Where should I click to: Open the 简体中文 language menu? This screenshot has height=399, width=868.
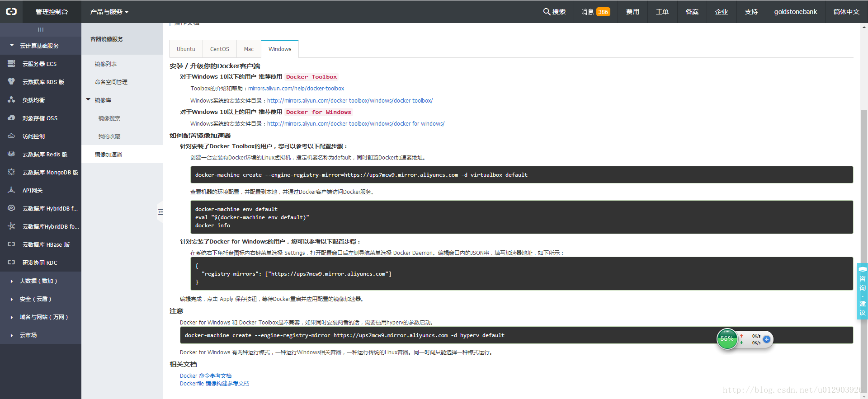click(x=846, y=12)
